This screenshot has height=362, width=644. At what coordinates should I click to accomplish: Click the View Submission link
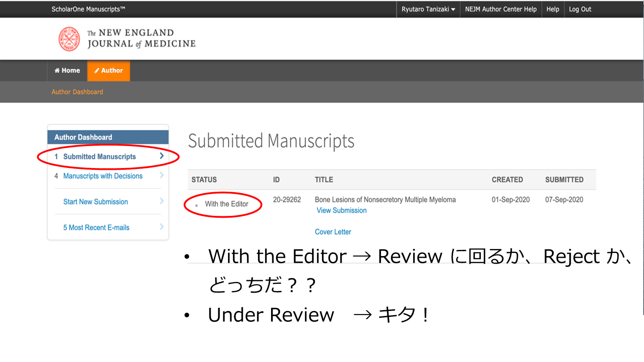point(341,210)
